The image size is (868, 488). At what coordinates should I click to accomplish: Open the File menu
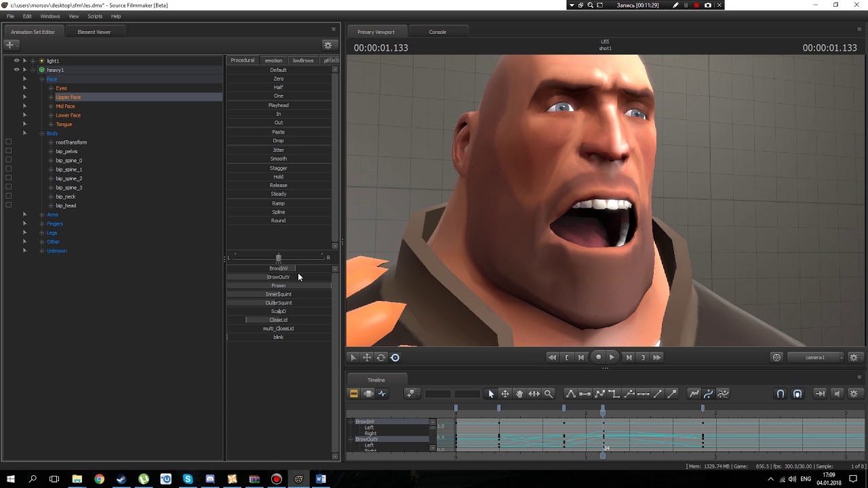tap(10, 16)
